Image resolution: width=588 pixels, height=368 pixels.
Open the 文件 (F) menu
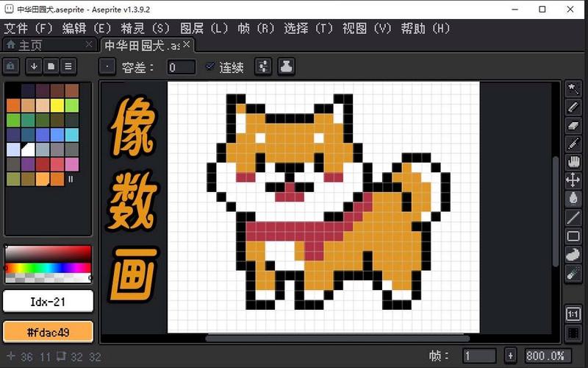pos(28,28)
